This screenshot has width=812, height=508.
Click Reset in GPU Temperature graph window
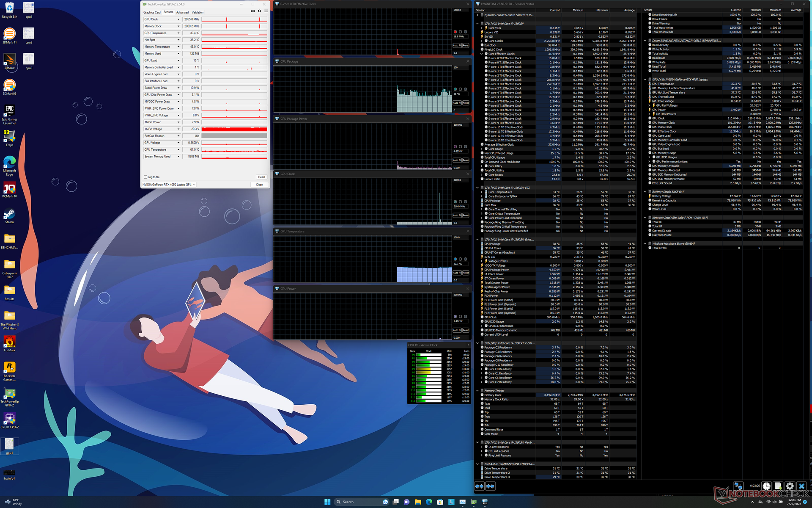point(466,273)
